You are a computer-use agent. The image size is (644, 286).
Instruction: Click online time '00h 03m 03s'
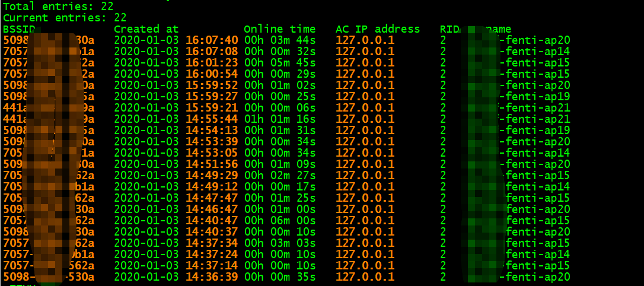[280, 243]
